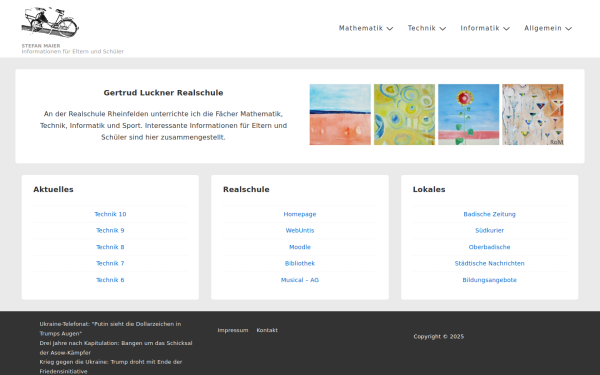The width and height of the screenshot is (600, 375).
Task: Open the Städtische Nachrichten link
Action: (x=489, y=263)
